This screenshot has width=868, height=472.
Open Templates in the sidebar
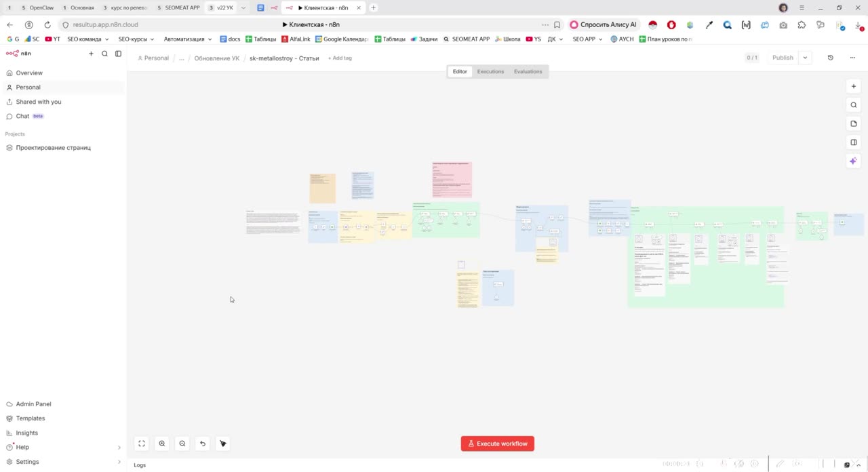[63, 418]
